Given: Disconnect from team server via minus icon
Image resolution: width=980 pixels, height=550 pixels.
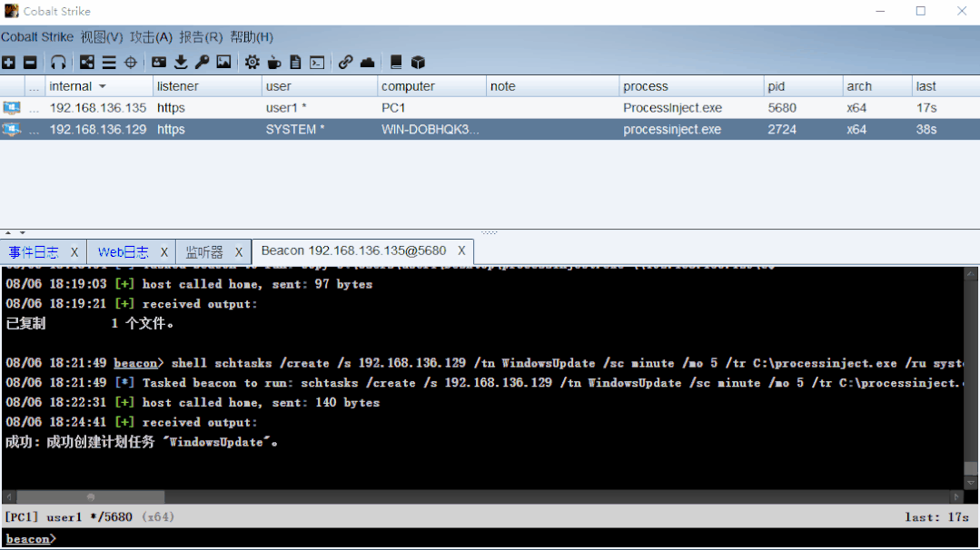Looking at the screenshot, I should (30, 63).
